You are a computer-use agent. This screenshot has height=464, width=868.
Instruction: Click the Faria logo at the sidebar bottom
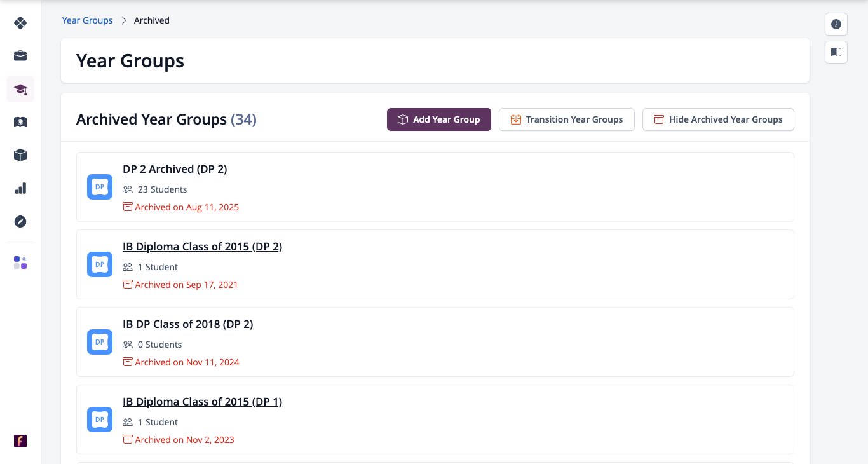[20, 441]
